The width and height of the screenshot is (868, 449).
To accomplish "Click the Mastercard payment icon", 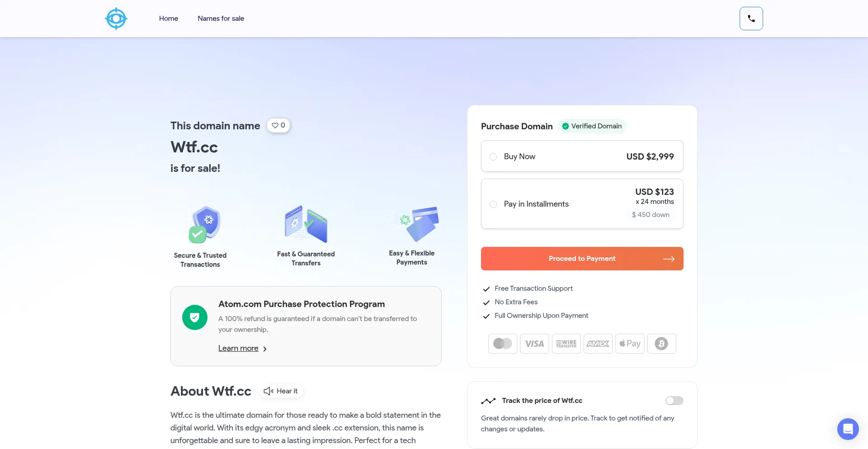I will coord(502,344).
